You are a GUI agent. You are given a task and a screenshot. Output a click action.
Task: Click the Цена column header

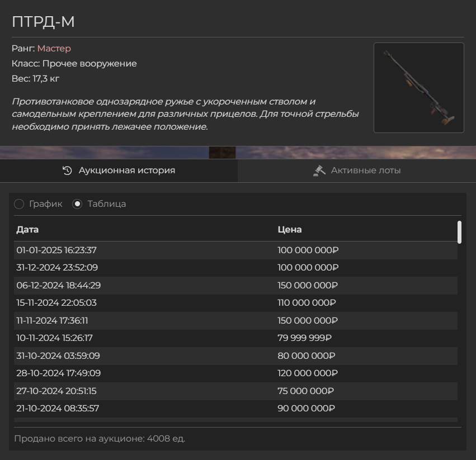click(290, 229)
